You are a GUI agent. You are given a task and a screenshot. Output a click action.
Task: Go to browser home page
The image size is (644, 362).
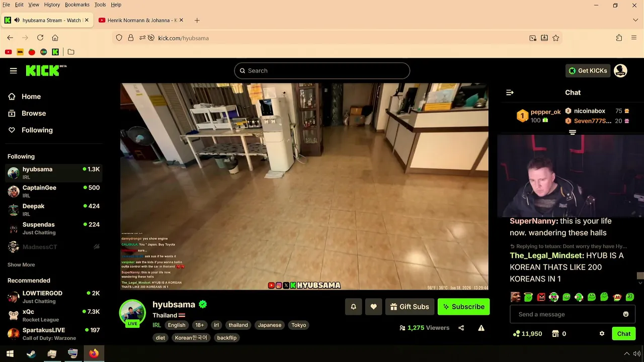point(55,38)
